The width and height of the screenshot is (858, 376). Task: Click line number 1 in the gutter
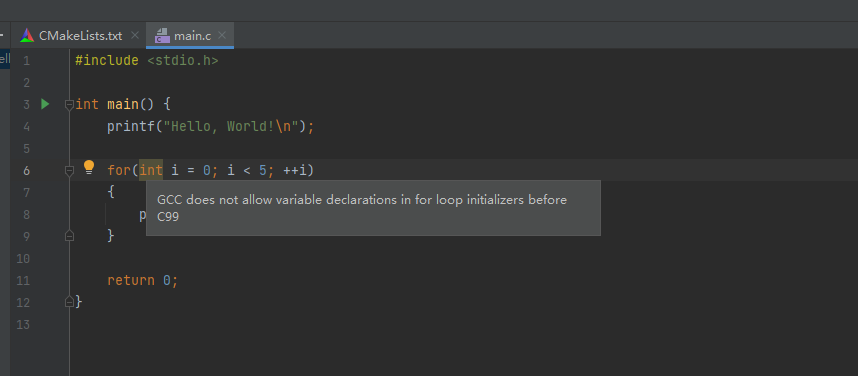coord(26,61)
